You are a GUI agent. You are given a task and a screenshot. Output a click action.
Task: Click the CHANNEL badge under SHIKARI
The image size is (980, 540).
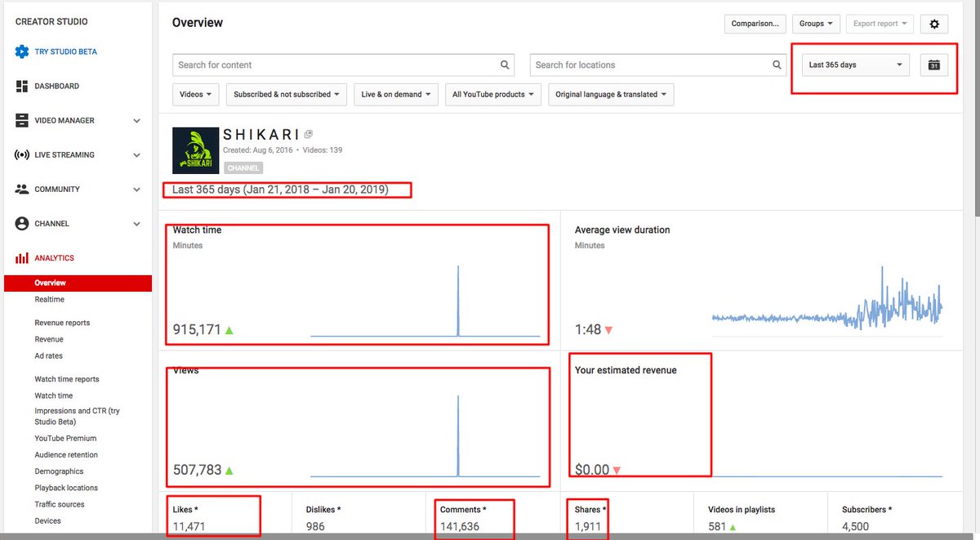point(243,167)
